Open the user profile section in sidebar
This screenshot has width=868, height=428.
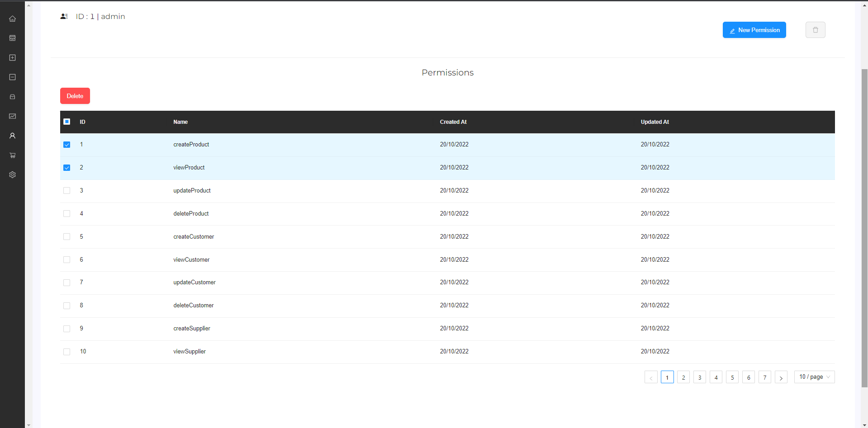click(x=12, y=136)
